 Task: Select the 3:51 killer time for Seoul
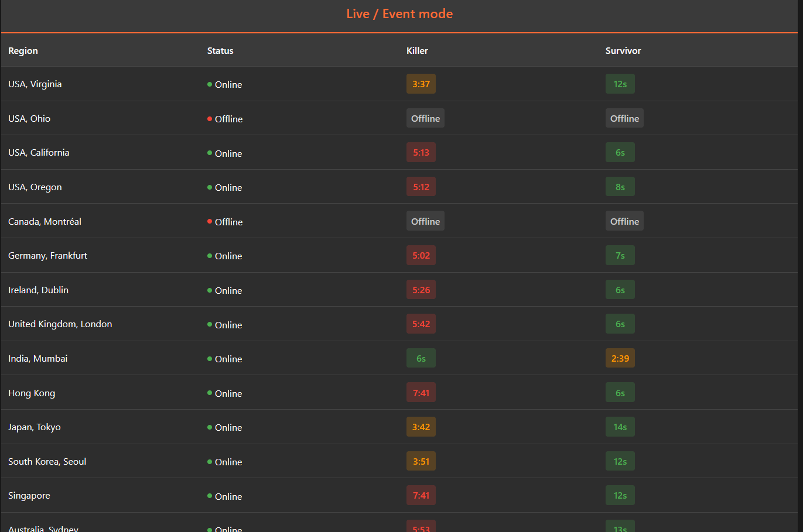click(421, 461)
